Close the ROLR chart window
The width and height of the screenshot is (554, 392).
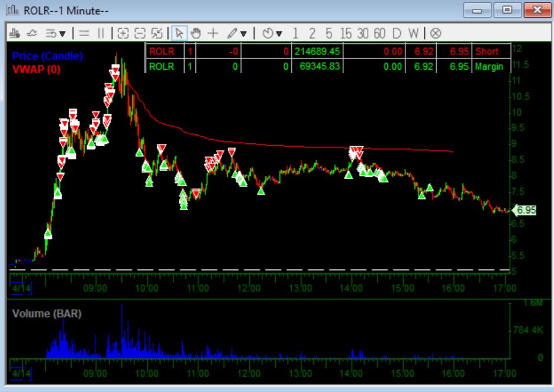coord(537,10)
